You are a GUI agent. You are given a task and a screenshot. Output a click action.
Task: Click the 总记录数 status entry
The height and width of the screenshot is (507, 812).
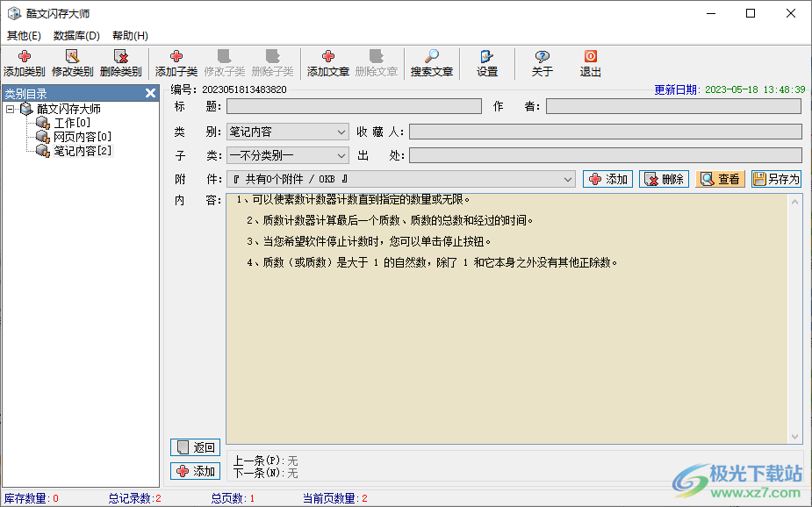(x=134, y=499)
